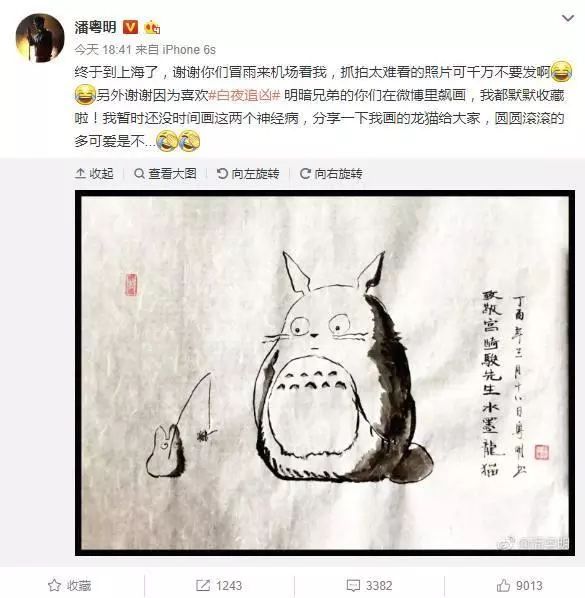Rotate image right with 向右旋转
The height and width of the screenshot is (598, 585).
pyautogui.click(x=331, y=174)
